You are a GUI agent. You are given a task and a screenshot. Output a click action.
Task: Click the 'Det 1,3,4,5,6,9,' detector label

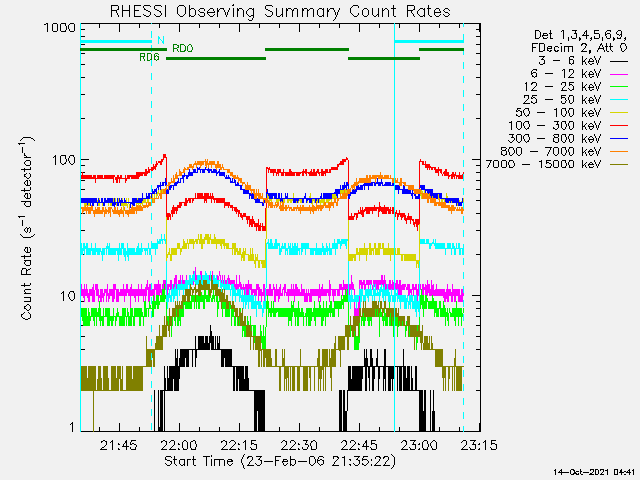(x=580, y=36)
